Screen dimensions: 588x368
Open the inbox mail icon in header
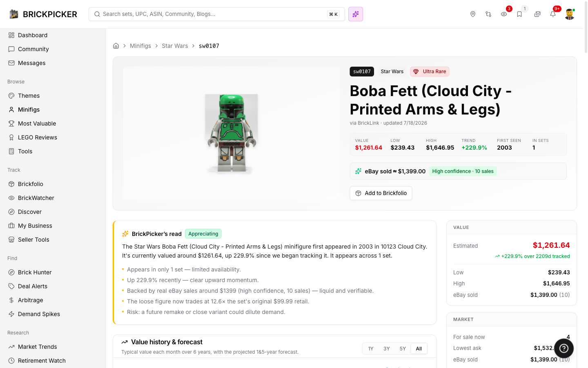pos(537,14)
